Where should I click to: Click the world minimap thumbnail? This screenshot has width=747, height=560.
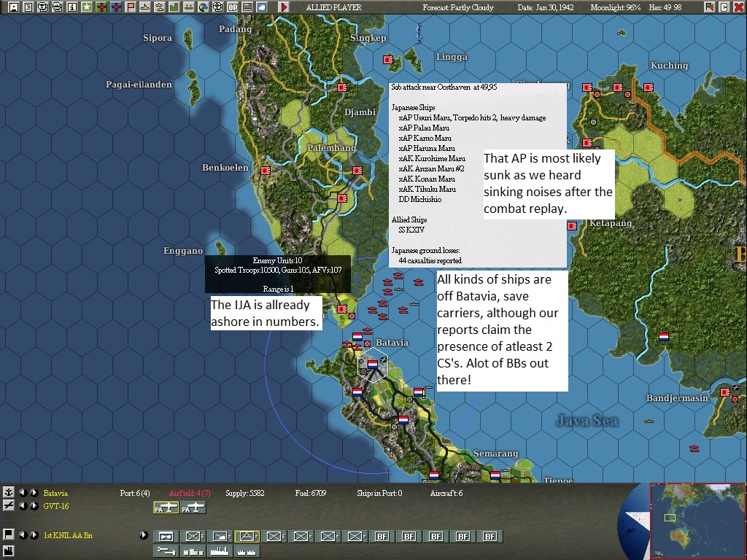[697, 521]
